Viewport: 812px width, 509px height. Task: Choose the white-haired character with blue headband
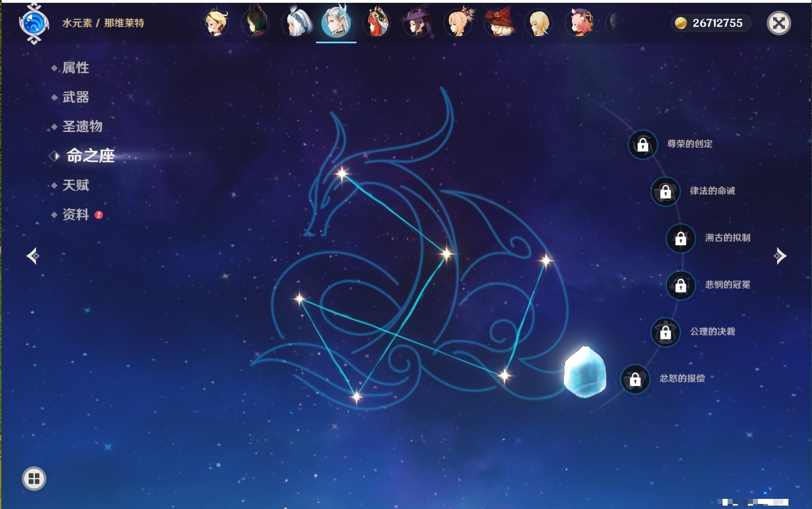296,23
